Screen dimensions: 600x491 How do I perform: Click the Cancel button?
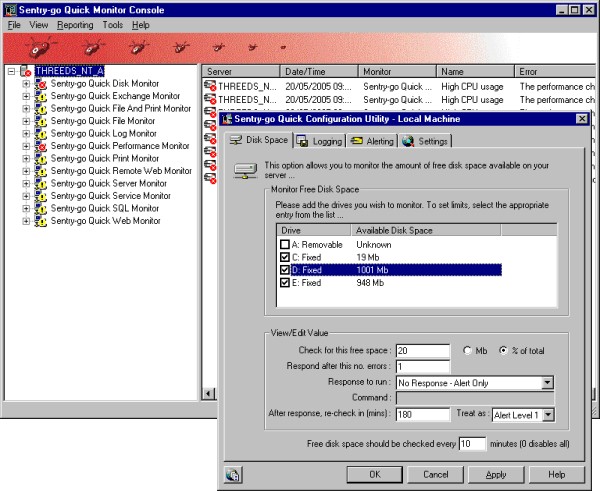[435, 475]
